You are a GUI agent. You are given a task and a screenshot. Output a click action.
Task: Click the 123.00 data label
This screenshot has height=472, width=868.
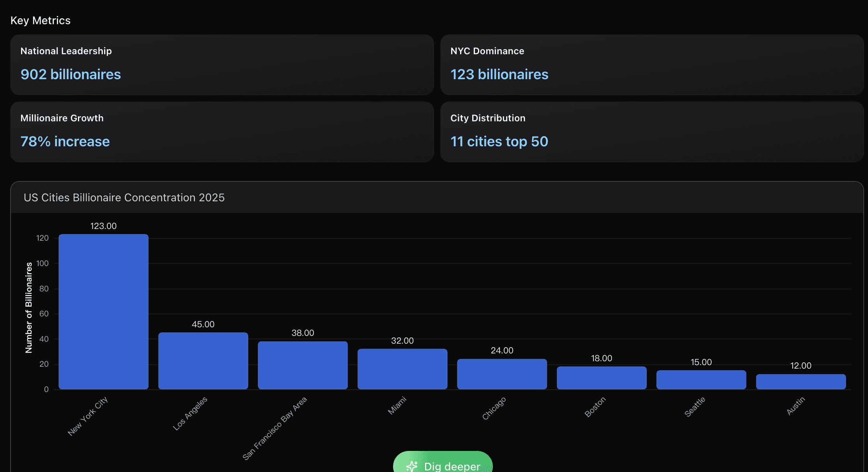pos(103,226)
